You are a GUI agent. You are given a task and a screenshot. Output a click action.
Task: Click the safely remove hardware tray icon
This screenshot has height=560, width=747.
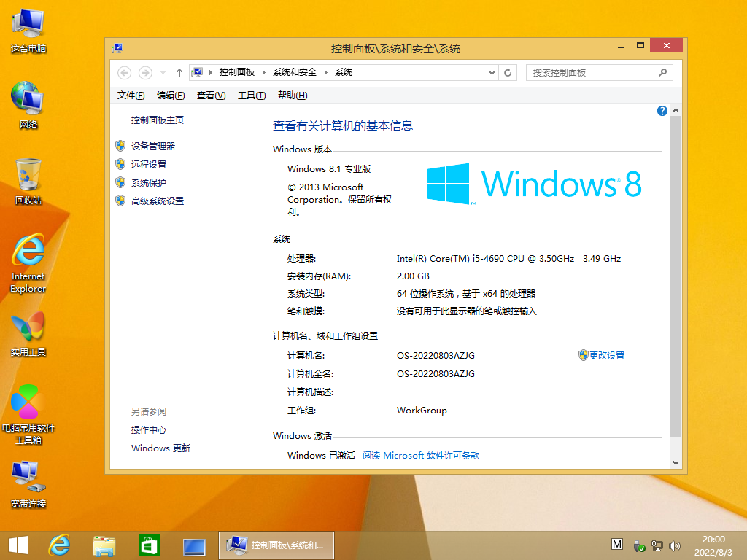coord(639,546)
